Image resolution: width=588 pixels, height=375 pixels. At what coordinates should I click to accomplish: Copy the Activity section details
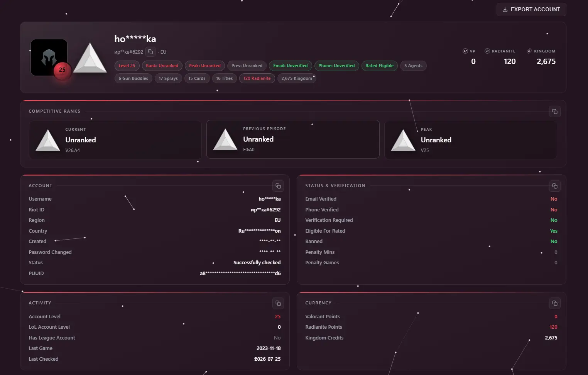tap(278, 303)
